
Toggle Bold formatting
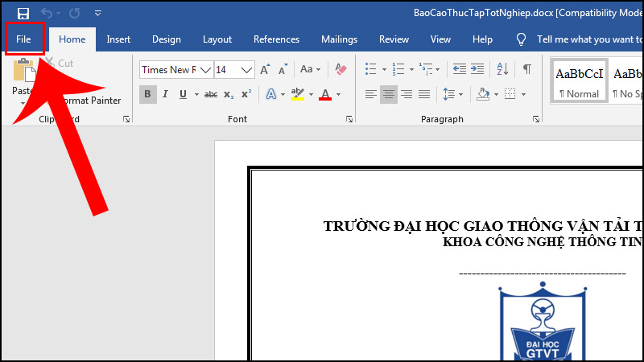147,95
